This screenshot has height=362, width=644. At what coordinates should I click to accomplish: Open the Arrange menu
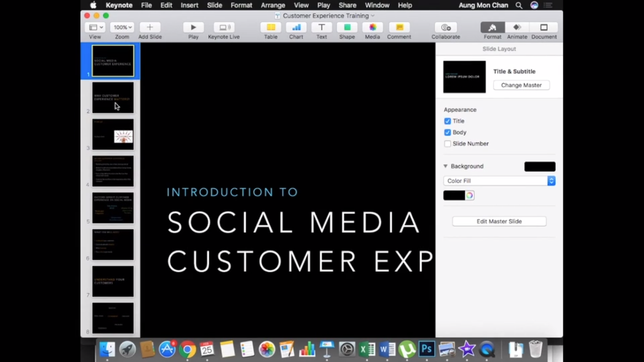tap(273, 5)
